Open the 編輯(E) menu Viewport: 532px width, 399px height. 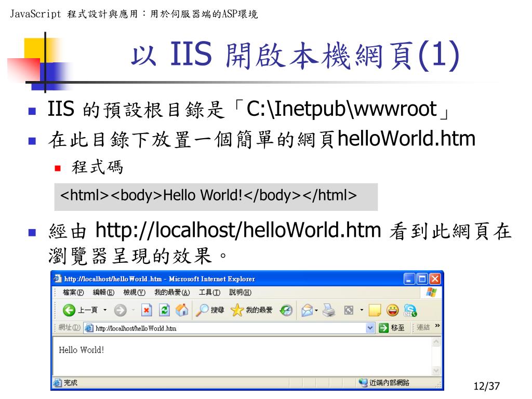pos(103,292)
